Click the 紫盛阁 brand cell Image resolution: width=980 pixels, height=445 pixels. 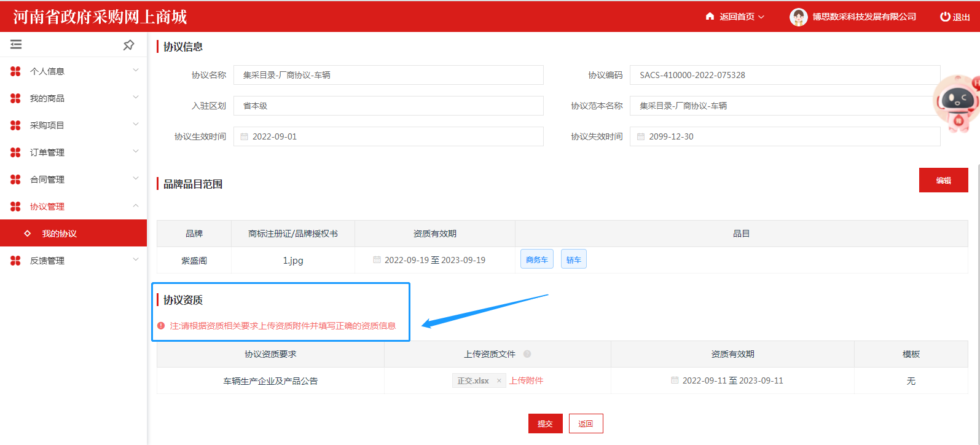[194, 261]
